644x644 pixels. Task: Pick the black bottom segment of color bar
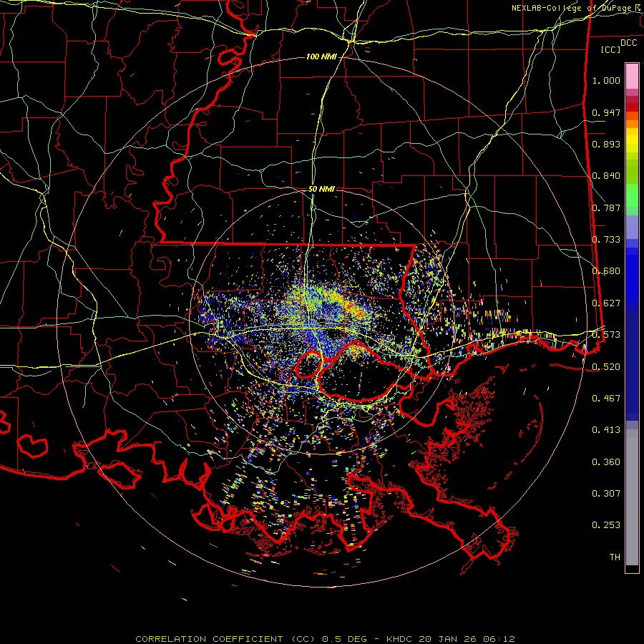click(632, 568)
